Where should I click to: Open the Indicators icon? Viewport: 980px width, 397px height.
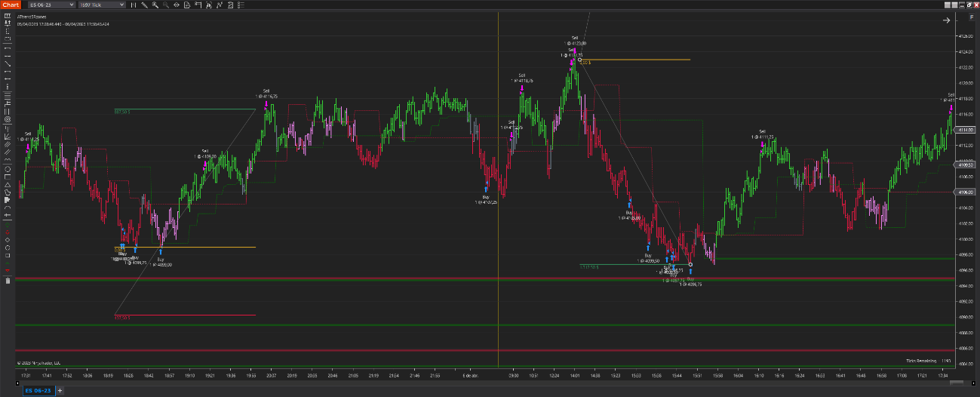208,5
